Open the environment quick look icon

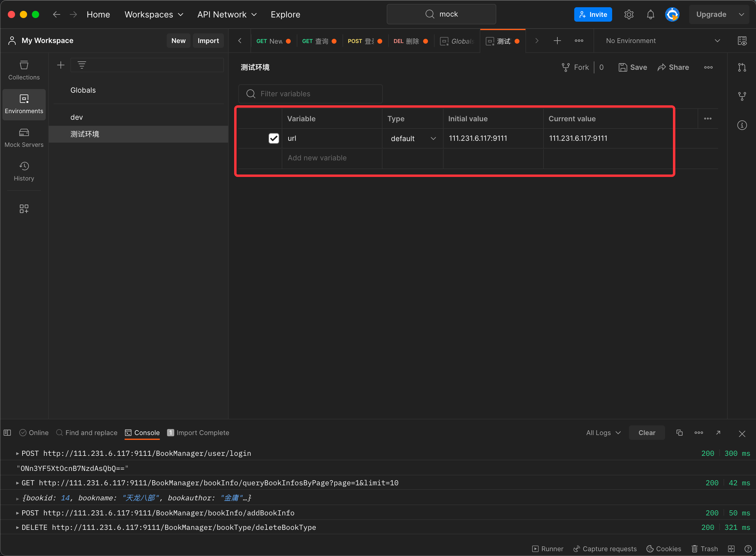[x=742, y=41]
